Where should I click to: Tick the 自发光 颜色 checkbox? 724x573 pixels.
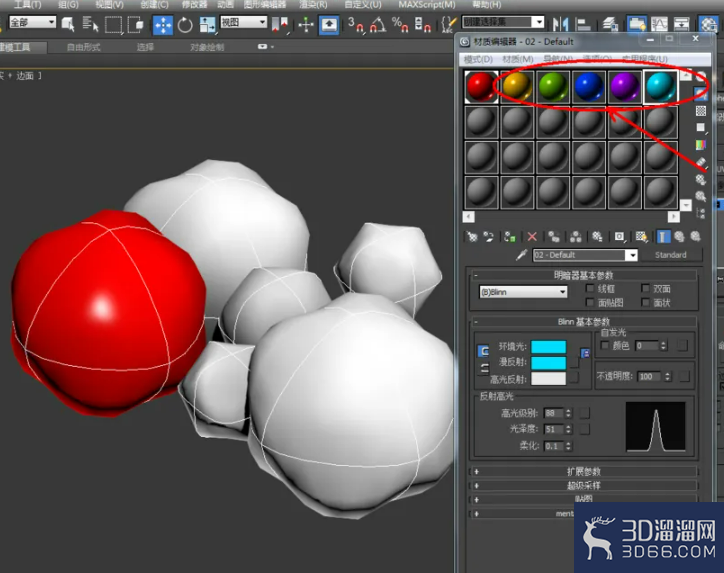click(x=604, y=345)
